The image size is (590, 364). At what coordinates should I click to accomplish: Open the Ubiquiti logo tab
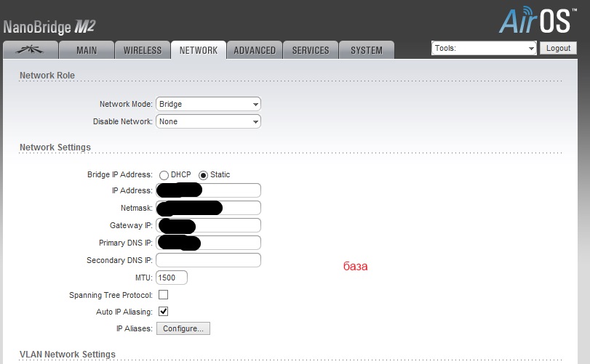[x=31, y=50]
